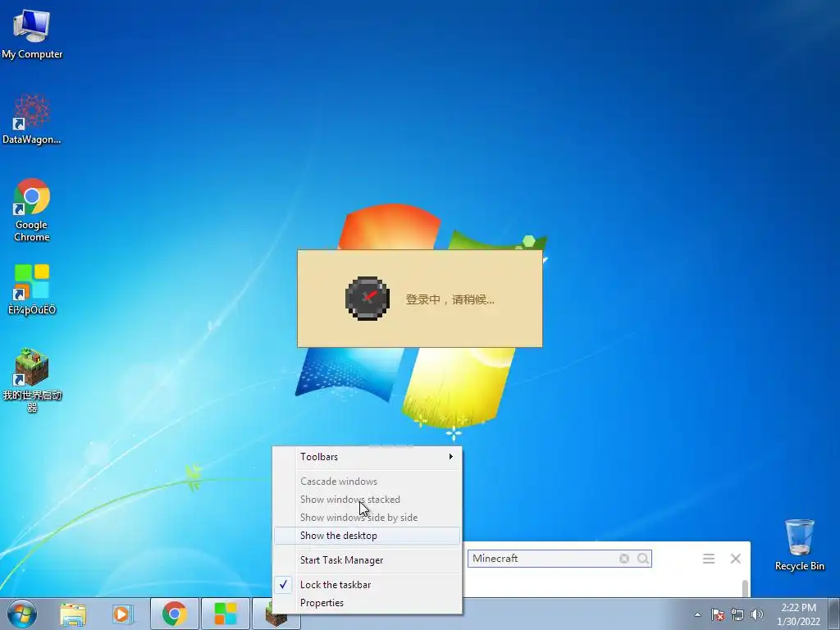
Task: Click the 登录中，请稍候 login message
Action: tap(450, 299)
